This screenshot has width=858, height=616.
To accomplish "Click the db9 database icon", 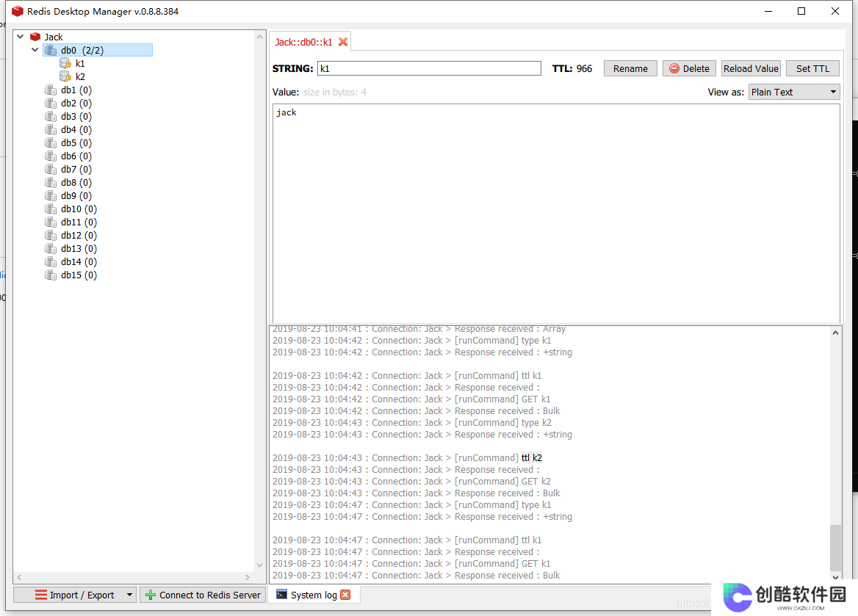I will tap(51, 196).
